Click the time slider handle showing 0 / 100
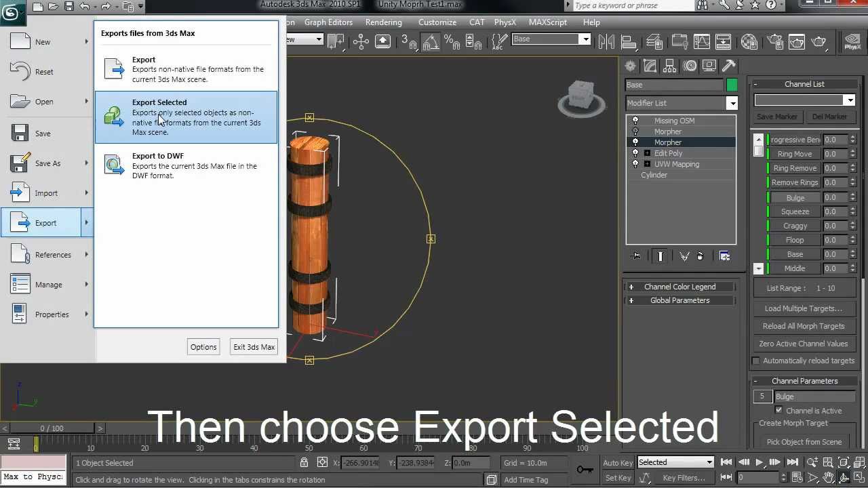 [52, 428]
